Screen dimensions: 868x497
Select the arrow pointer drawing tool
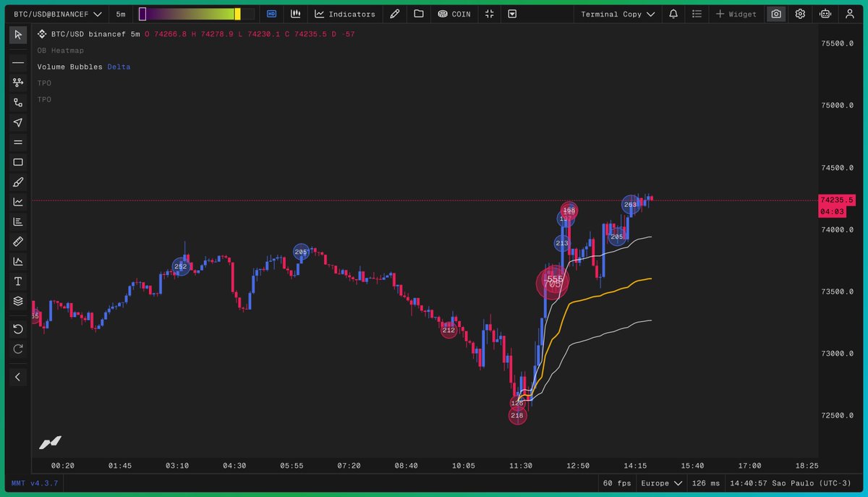(x=18, y=122)
